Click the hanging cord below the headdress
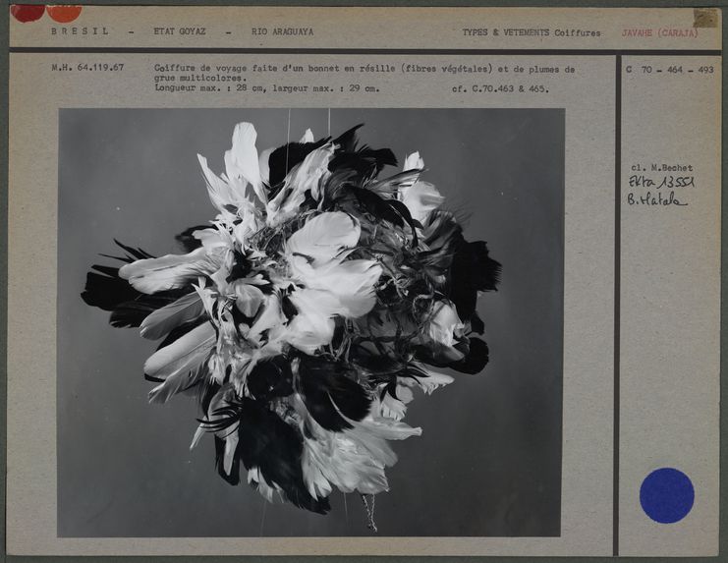 (369, 511)
